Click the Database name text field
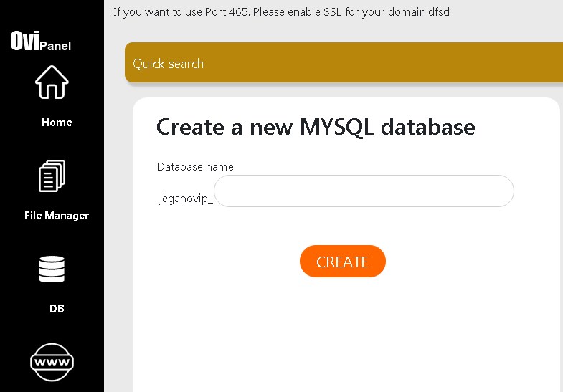 (364, 191)
